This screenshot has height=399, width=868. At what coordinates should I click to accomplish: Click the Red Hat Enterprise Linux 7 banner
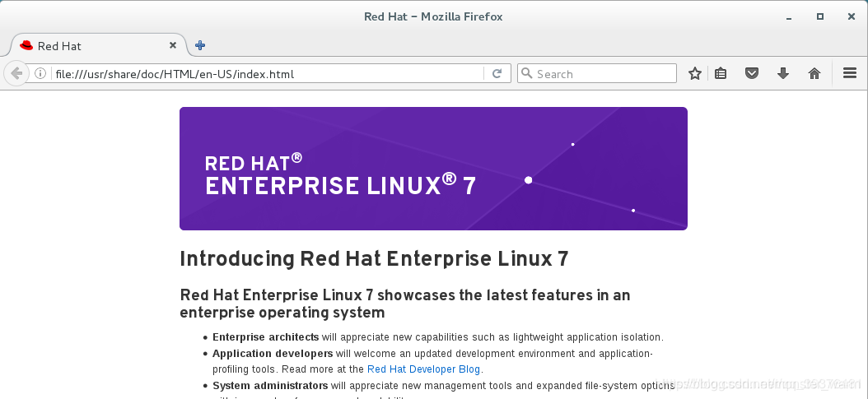click(433, 169)
